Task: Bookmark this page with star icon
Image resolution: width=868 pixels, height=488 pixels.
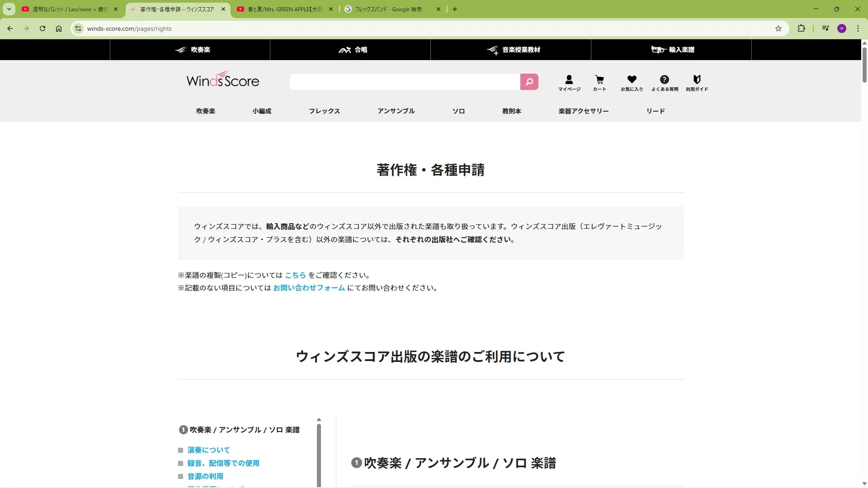Action: point(778,28)
